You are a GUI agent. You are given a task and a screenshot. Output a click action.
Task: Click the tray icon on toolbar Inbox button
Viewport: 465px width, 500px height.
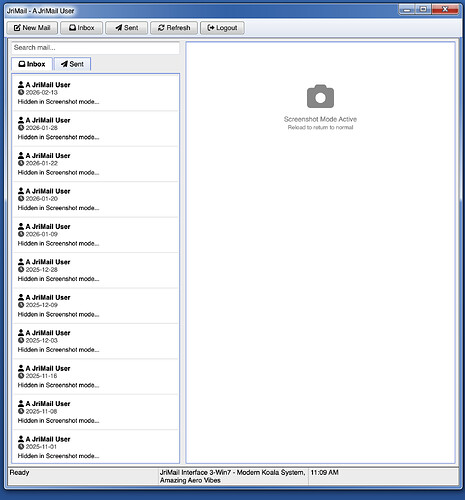(72, 28)
